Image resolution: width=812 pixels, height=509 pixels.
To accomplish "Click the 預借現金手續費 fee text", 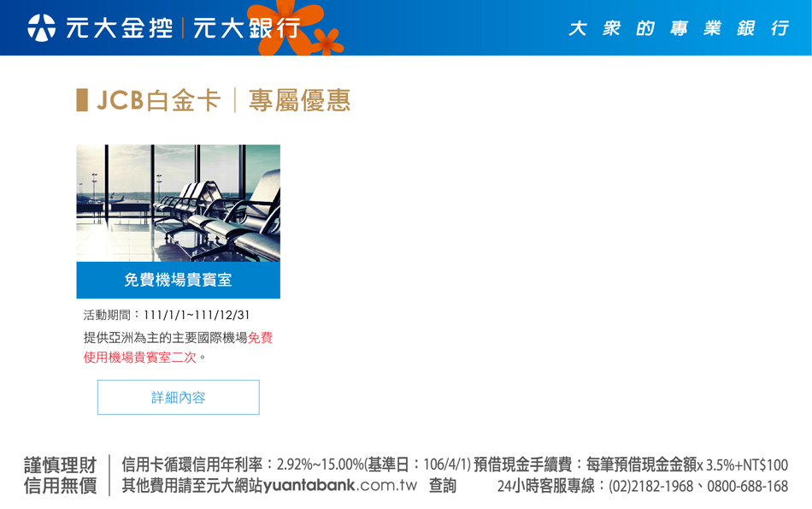I will tap(631, 465).
